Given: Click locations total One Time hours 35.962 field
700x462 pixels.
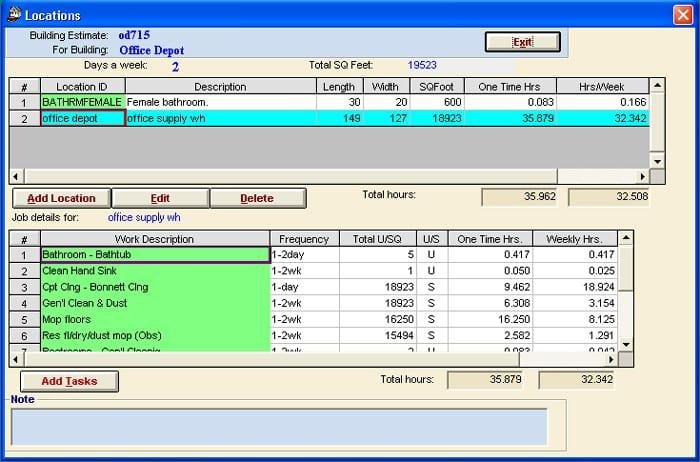Looking at the screenshot, I should click(x=519, y=196).
